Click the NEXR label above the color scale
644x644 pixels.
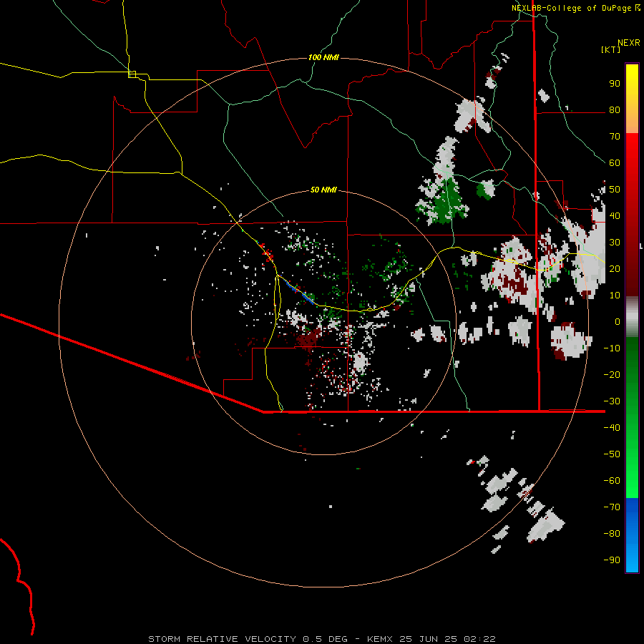(x=628, y=43)
